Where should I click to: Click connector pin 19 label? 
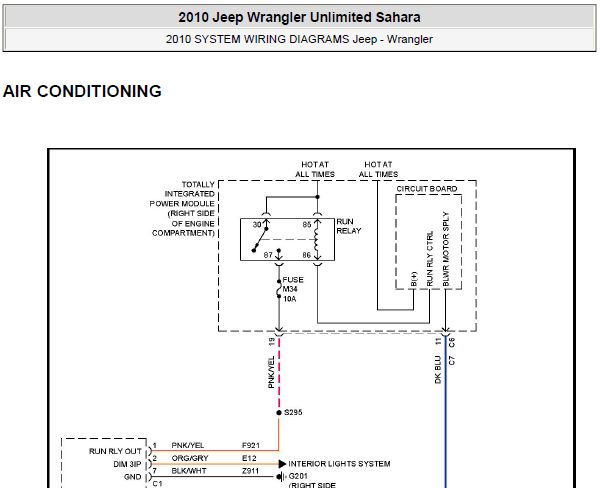click(x=272, y=342)
